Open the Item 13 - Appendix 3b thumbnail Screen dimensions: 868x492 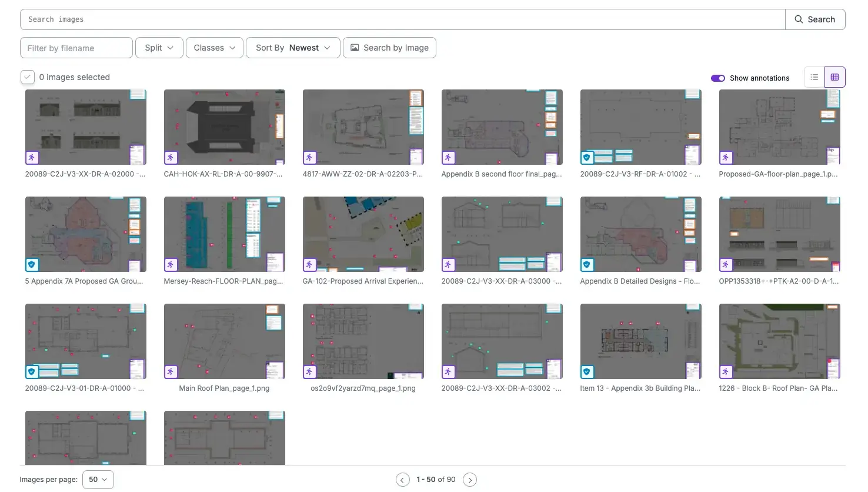coord(641,341)
